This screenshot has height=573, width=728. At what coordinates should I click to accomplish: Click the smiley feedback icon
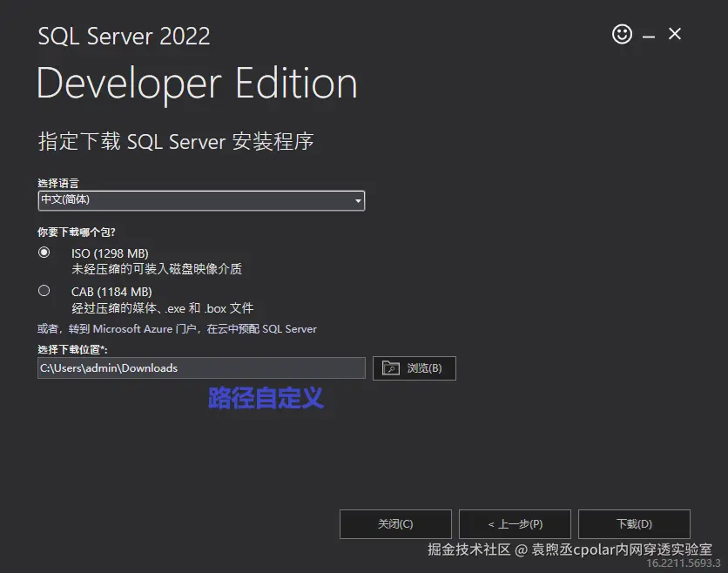622,34
